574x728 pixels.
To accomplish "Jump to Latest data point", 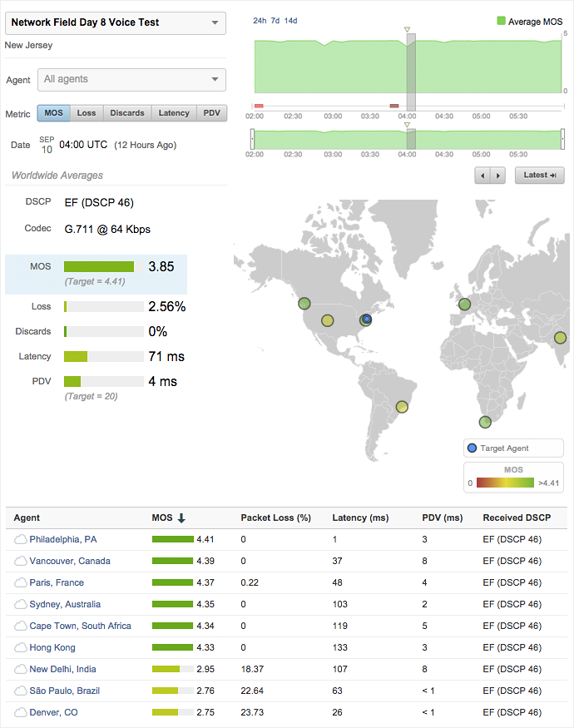I will [540, 176].
